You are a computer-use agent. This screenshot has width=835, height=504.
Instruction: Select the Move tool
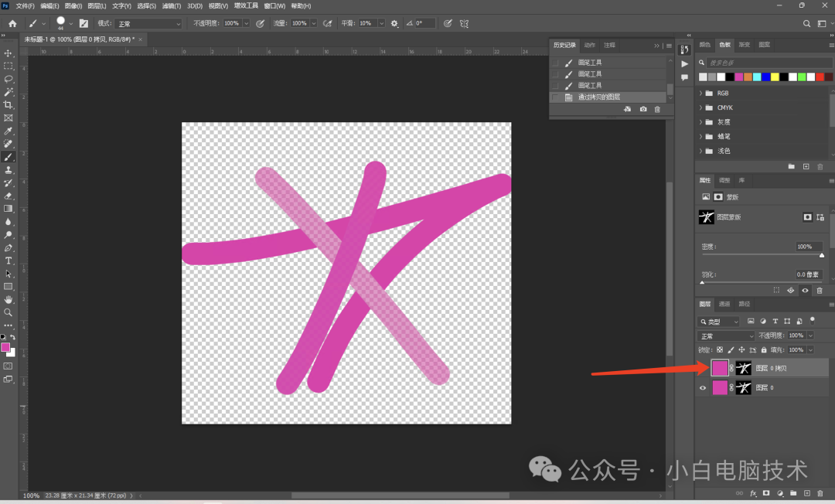pyautogui.click(x=8, y=53)
